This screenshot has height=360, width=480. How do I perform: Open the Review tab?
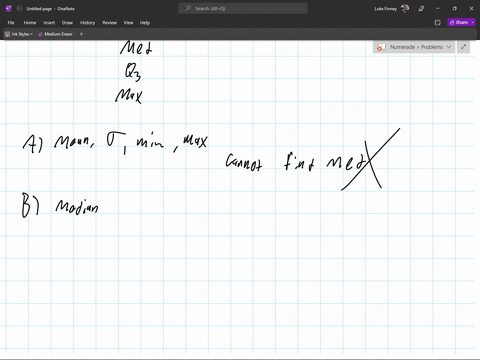coord(109,23)
